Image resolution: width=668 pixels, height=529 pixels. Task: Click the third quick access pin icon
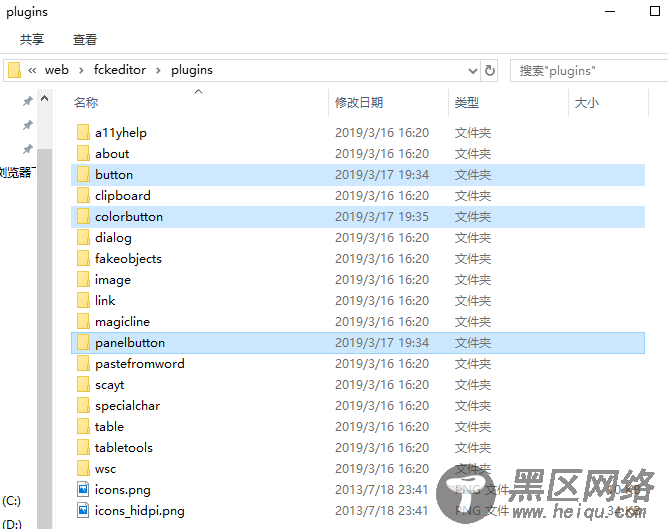coord(28,149)
